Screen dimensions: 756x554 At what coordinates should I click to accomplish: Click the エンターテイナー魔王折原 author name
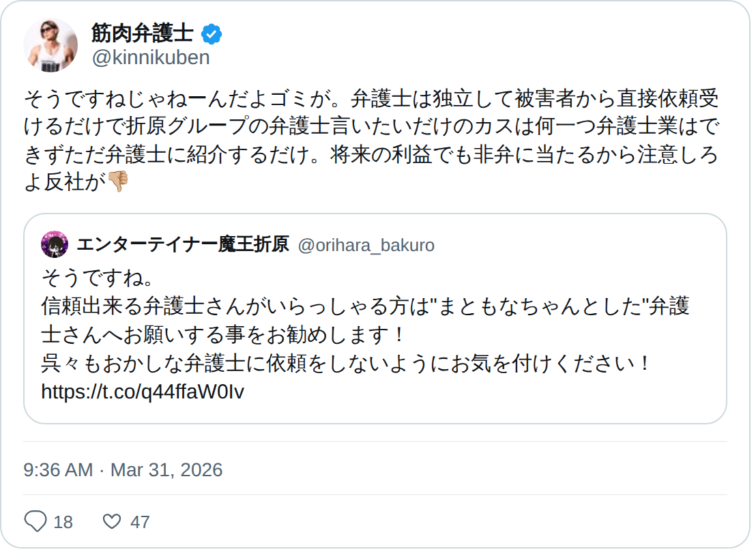(x=183, y=244)
